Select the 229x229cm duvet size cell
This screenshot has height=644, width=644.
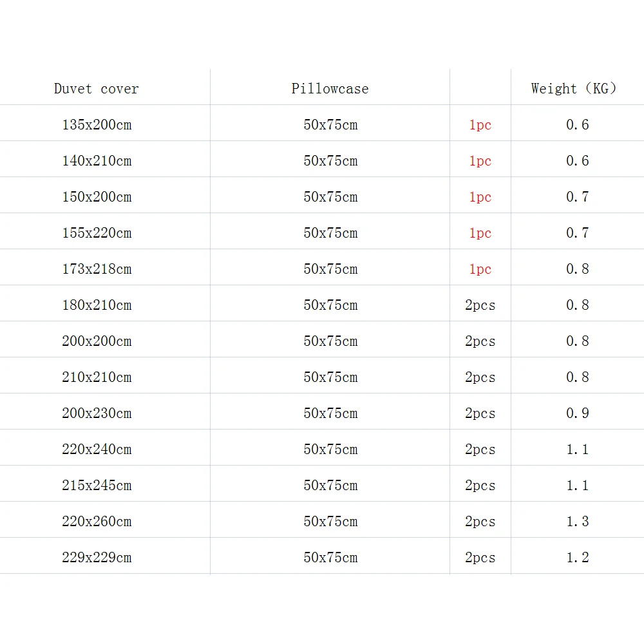click(97, 558)
